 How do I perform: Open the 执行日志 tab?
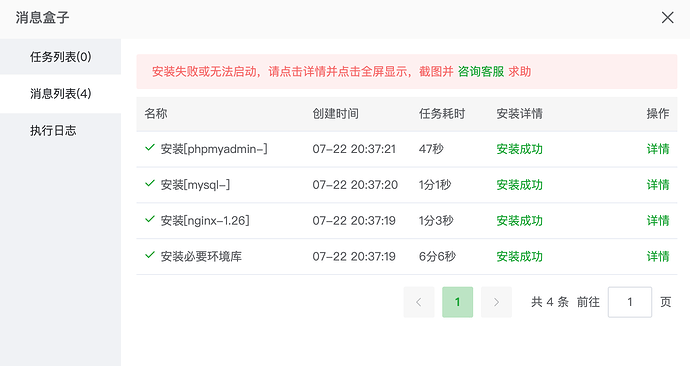[60, 131]
